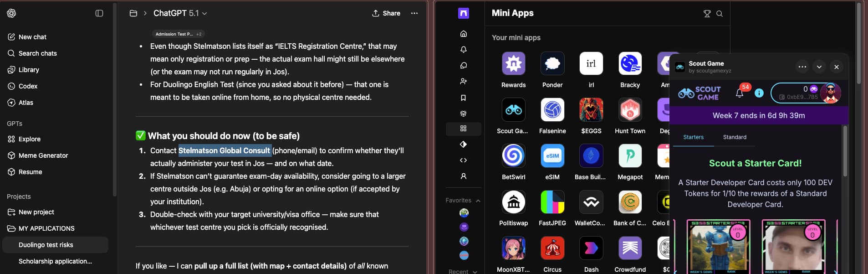
Task: Click the Scout Game notifications bell
Action: tap(740, 93)
